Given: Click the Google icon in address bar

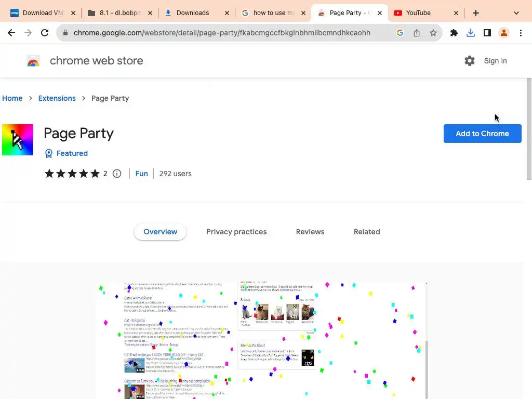Looking at the screenshot, I should tap(400, 33).
